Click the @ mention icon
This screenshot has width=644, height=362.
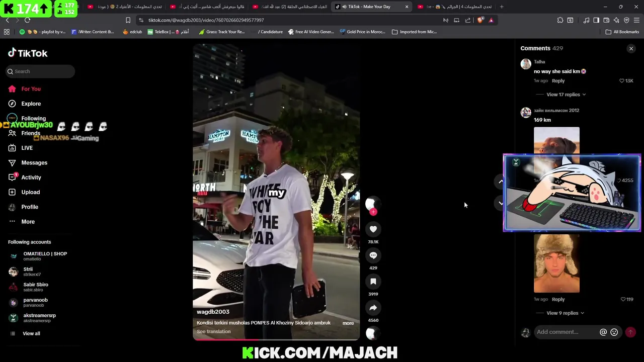tap(603, 332)
